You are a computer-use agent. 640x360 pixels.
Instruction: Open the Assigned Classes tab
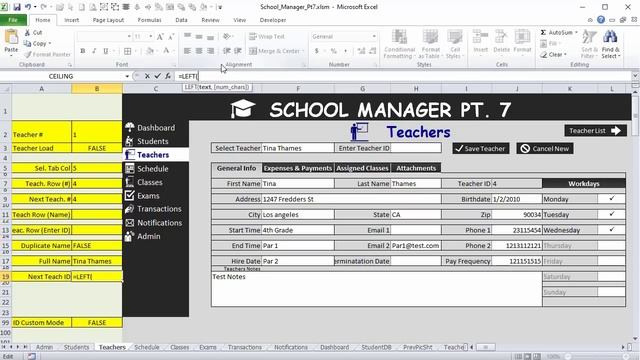362,168
